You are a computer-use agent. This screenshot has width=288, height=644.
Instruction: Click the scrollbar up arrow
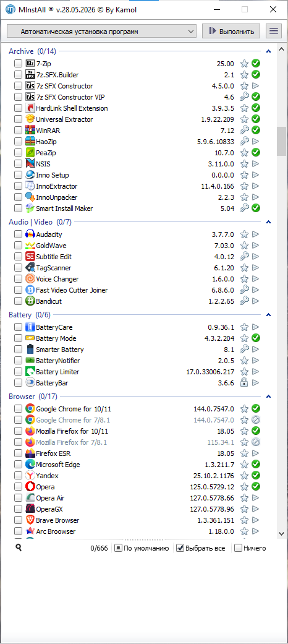coord(281,49)
